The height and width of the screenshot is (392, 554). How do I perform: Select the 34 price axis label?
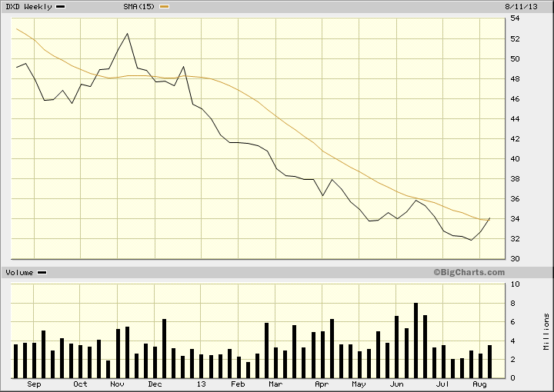click(x=515, y=219)
